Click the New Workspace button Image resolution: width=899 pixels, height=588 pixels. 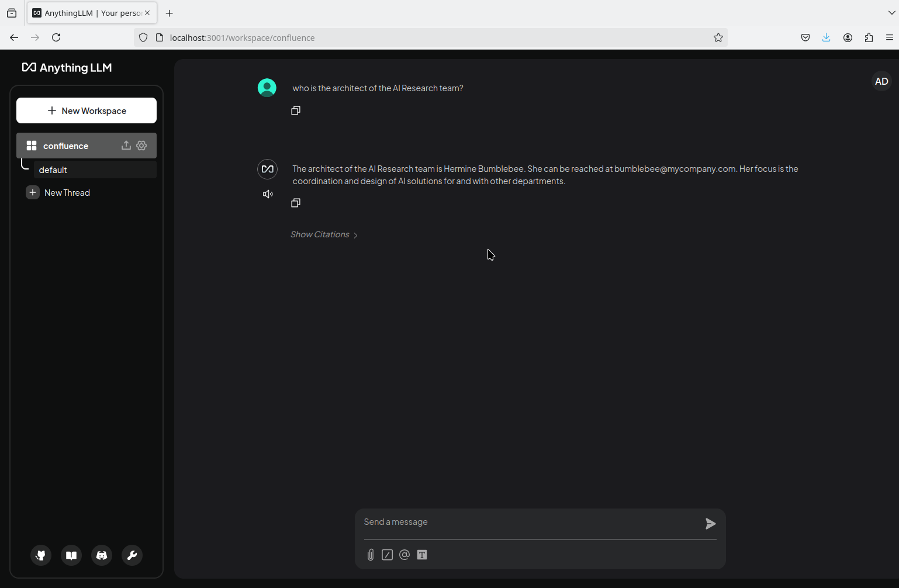click(87, 110)
